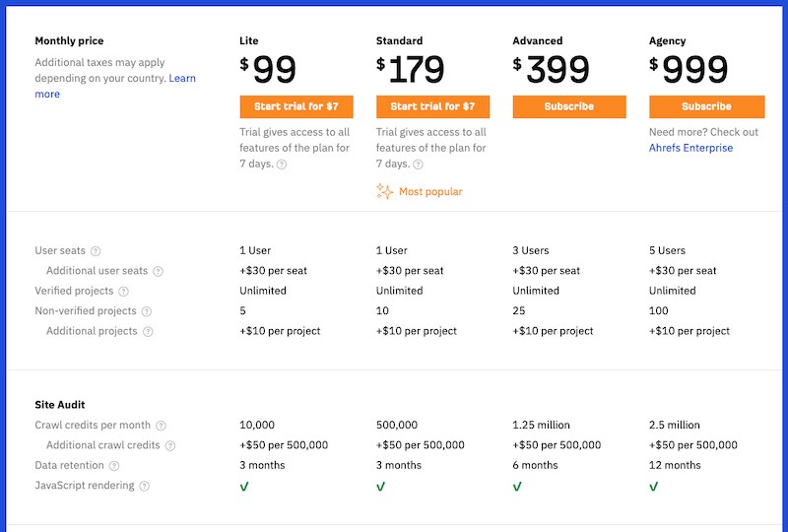The image size is (788, 532).
Task: Click the 'Need more? Check out' text
Action: (703, 132)
